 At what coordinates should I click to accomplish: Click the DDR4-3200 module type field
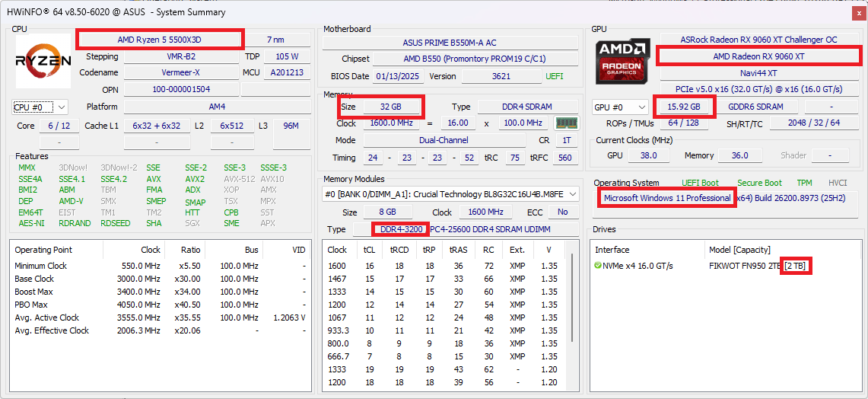[402, 229]
